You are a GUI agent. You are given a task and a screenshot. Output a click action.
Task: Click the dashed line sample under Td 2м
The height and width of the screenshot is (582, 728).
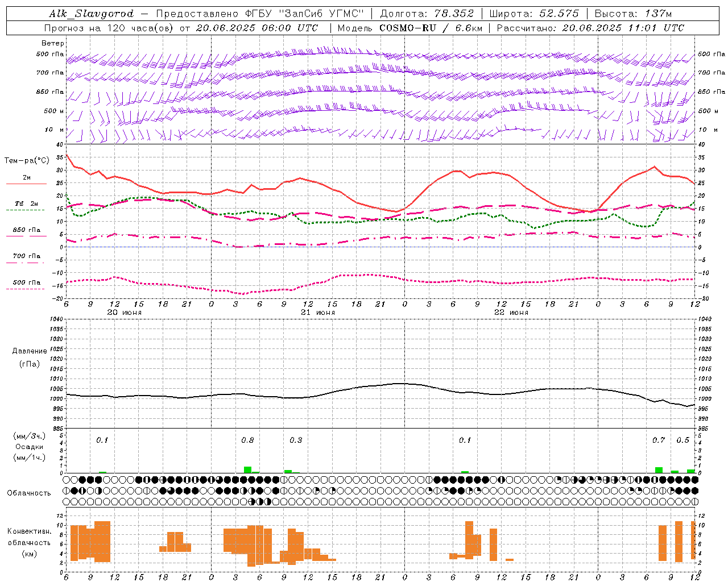pos(25,210)
